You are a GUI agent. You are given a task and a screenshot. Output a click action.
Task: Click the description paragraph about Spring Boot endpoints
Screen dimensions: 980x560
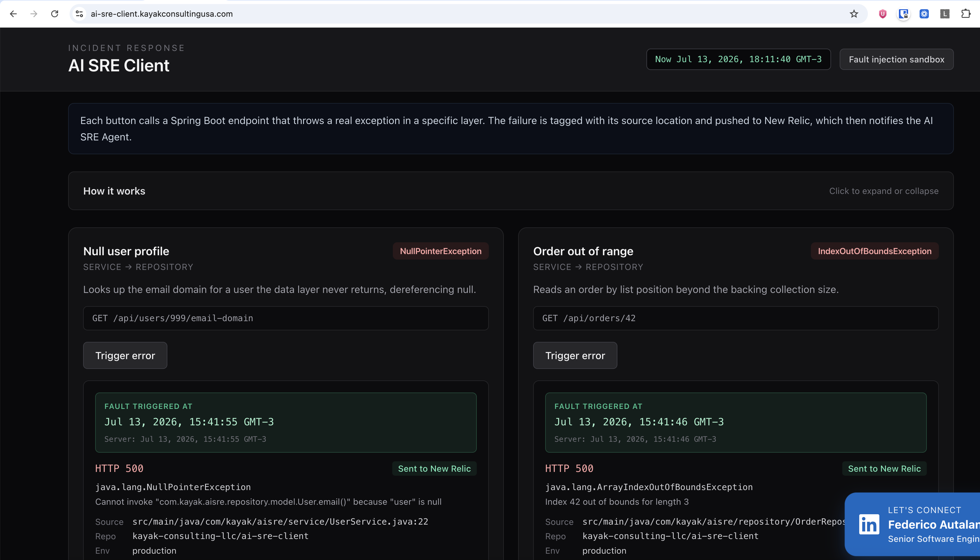pos(506,128)
